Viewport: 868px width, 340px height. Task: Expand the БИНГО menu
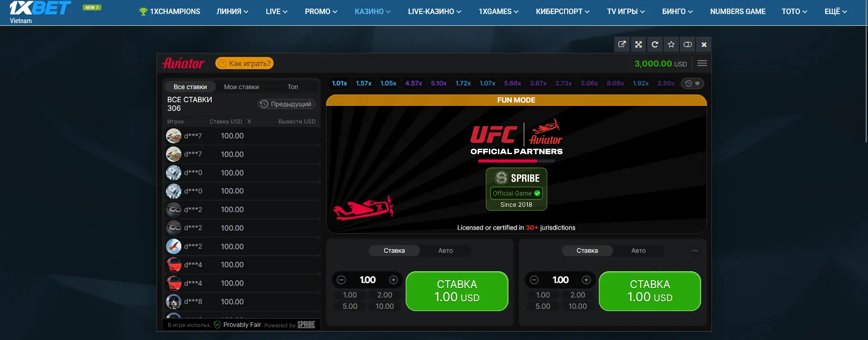(678, 11)
